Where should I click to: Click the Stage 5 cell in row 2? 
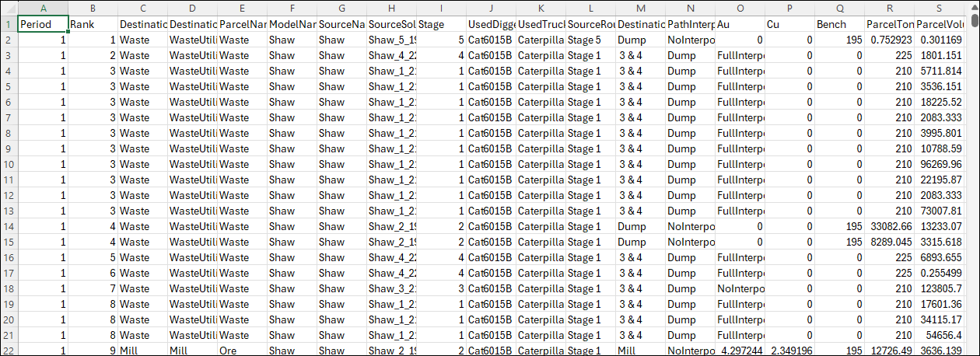coord(590,40)
